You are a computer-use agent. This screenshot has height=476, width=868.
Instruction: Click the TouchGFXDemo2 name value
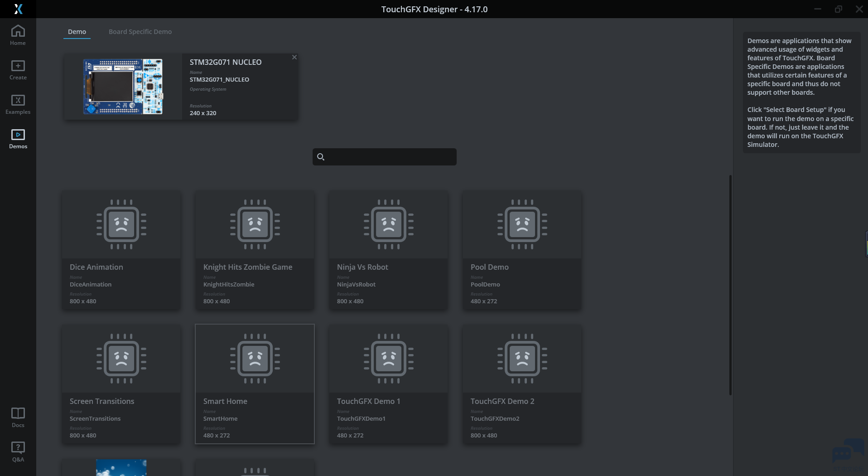click(x=495, y=418)
